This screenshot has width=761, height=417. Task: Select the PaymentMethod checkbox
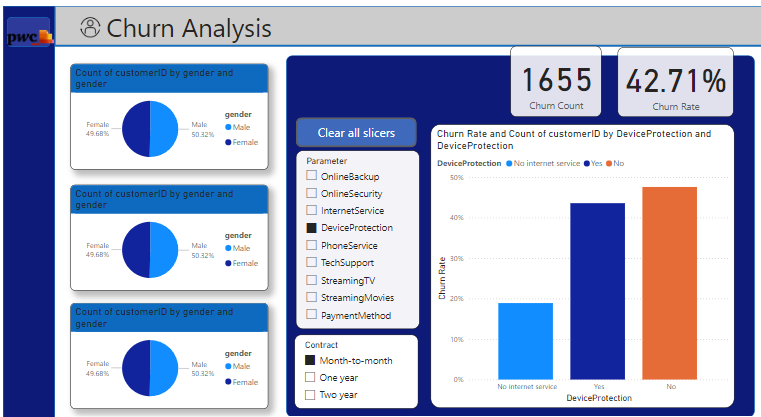(x=311, y=315)
